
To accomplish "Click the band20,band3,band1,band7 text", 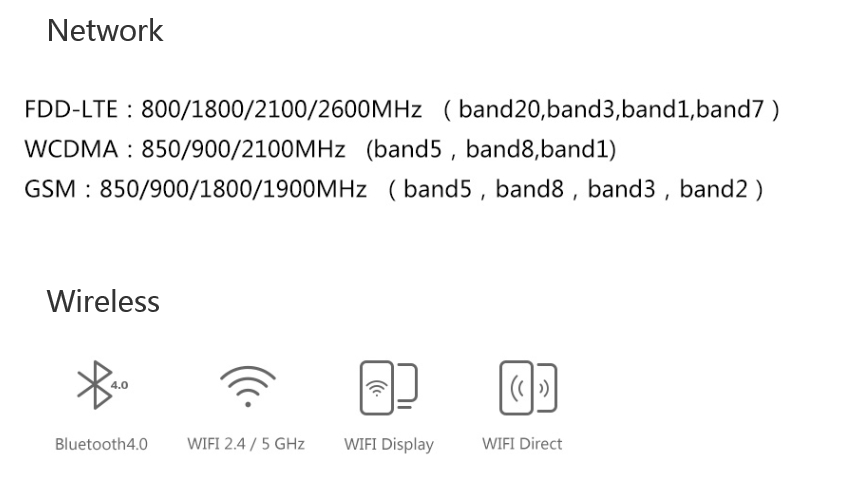I will pyautogui.click(x=611, y=109).
